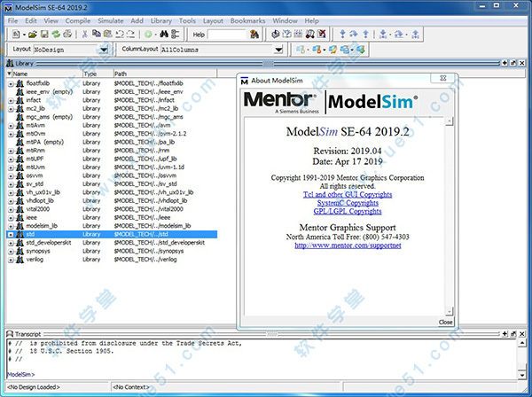The height and width of the screenshot is (397, 532).
Task: Click search icon beside Help field
Action: pos(254,34)
